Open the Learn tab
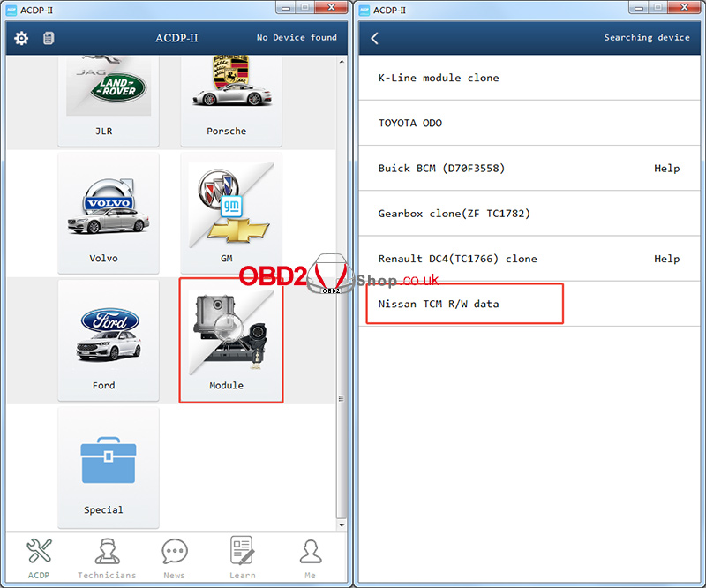The height and width of the screenshot is (588, 706). point(242,559)
